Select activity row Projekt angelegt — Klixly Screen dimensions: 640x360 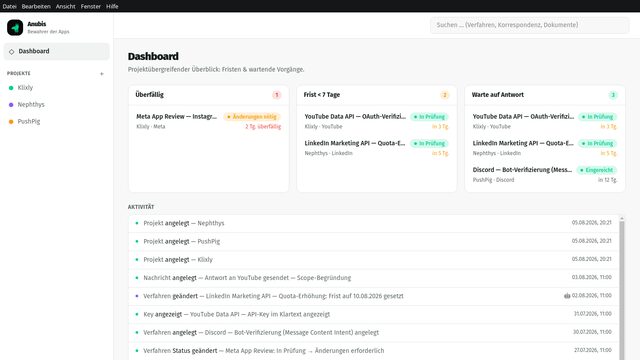click(374, 260)
